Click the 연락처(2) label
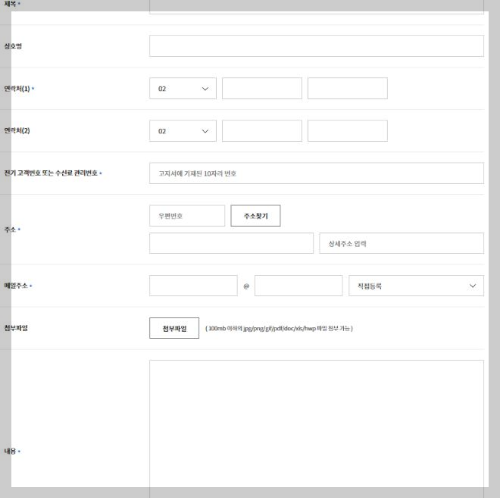 tap(17, 131)
